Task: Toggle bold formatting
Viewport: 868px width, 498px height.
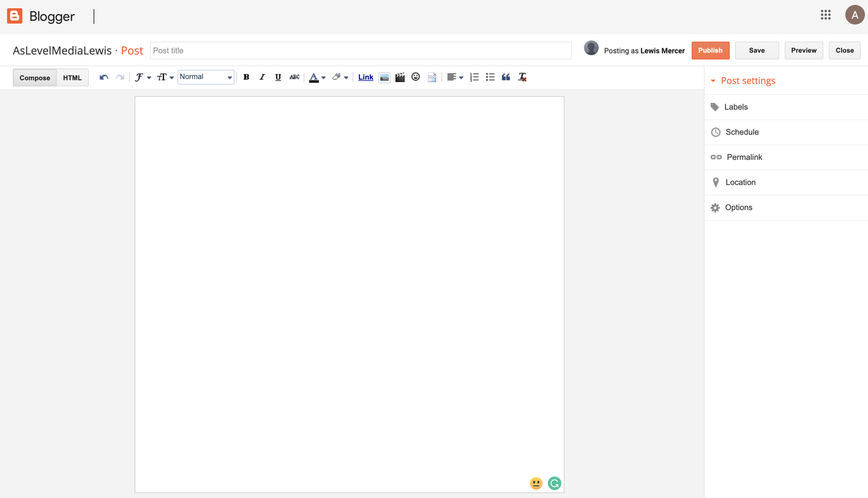Action: (246, 77)
